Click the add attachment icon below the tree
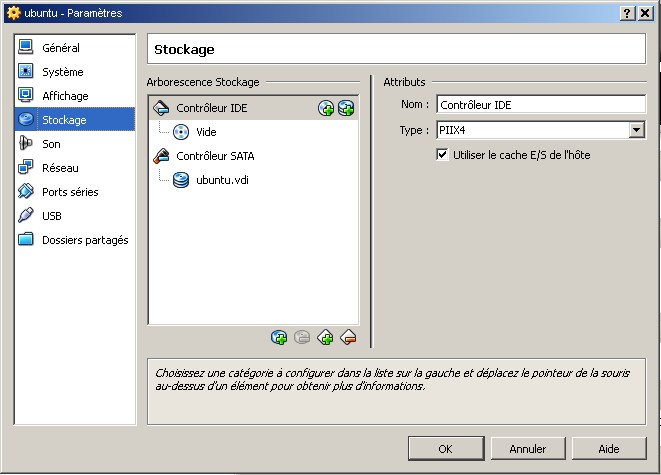Screen dimensions: 661x475 click(279, 338)
